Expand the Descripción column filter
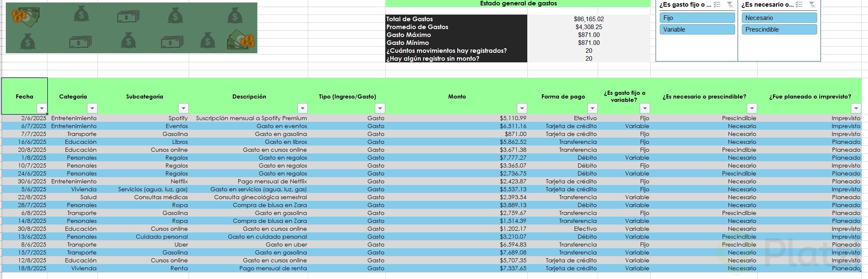868x279 pixels. (x=303, y=109)
